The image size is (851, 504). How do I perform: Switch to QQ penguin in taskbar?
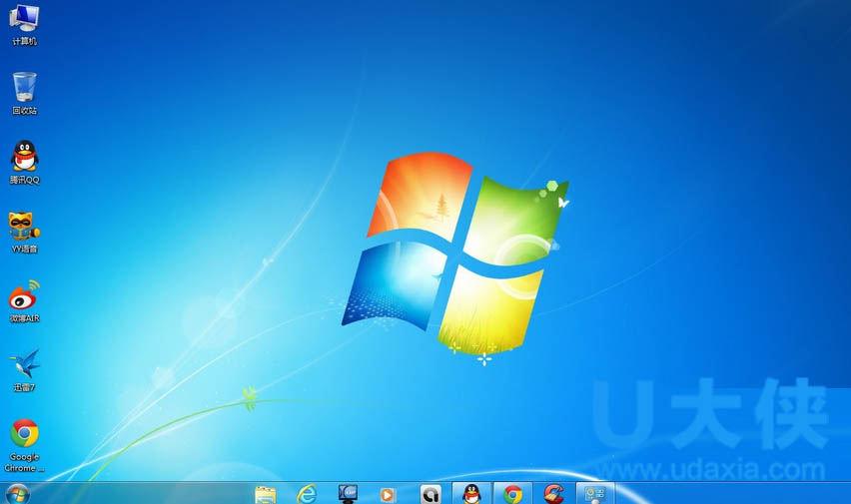point(471,493)
